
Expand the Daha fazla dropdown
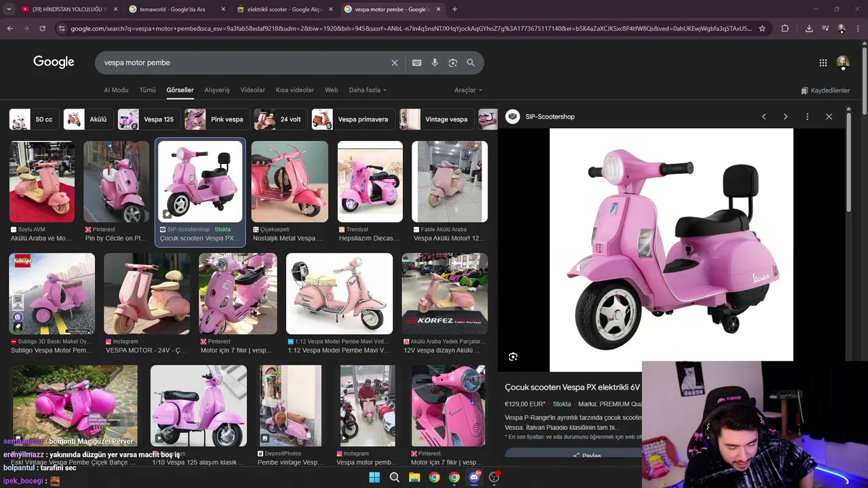coord(368,90)
